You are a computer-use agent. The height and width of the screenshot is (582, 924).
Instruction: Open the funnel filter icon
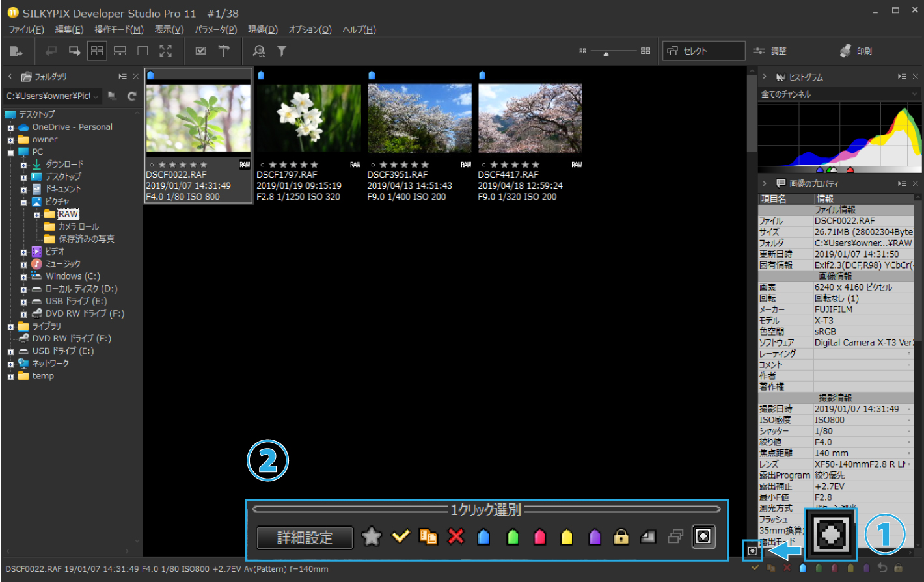[282, 51]
